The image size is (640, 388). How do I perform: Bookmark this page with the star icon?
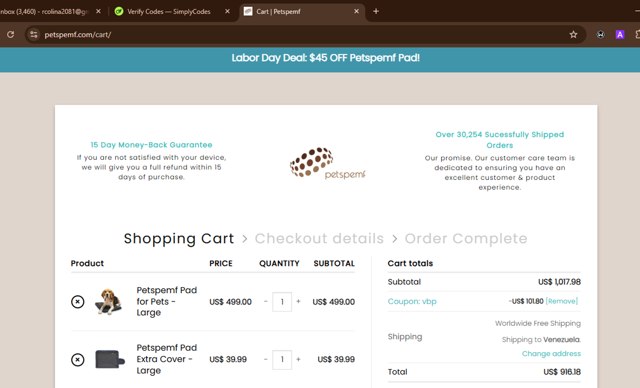(x=573, y=35)
